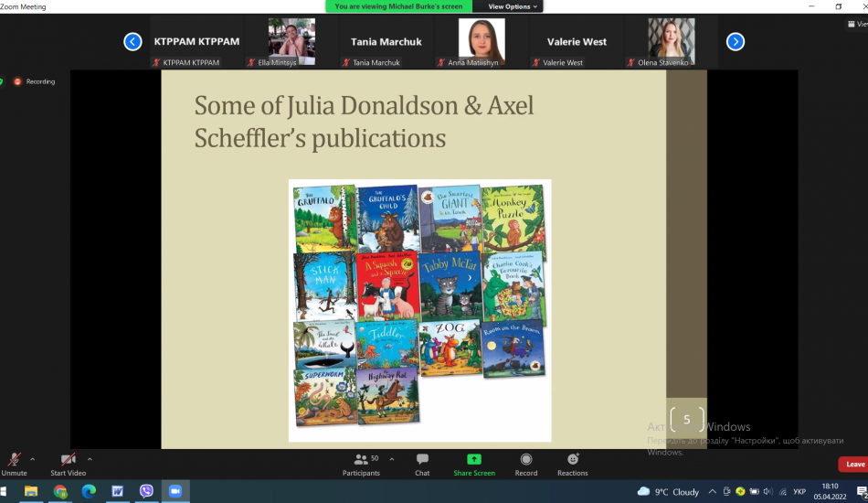The height and width of the screenshot is (503, 868).
Task: Open the Chat panel
Action: [x=422, y=464]
